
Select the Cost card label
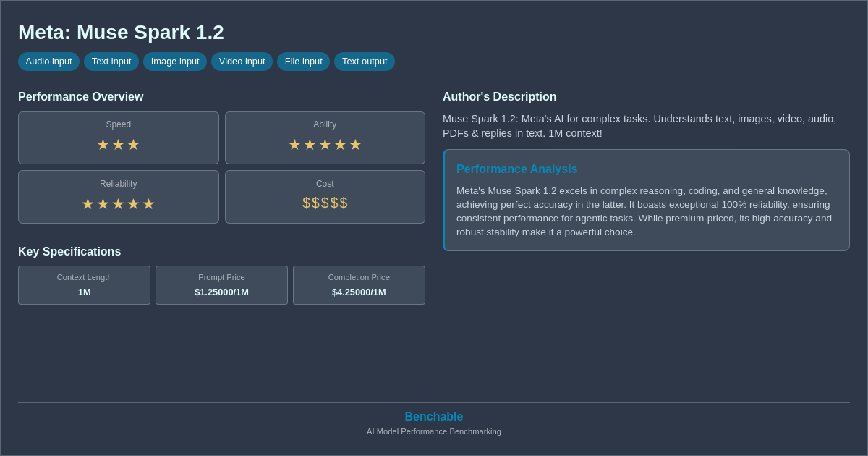coord(325,184)
